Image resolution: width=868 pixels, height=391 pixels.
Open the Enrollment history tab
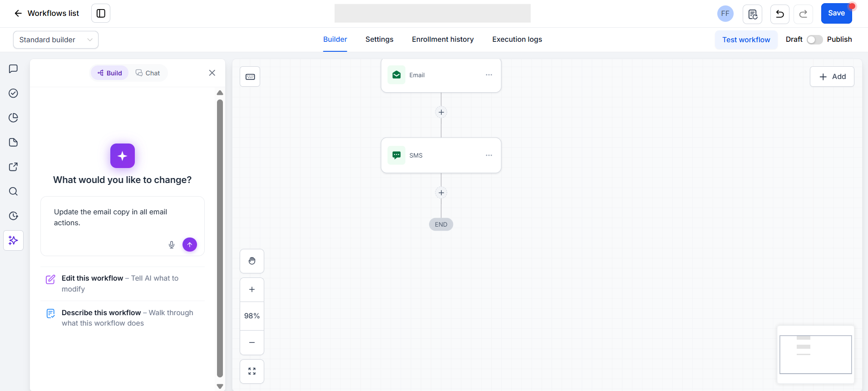pyautogui.click(x=443, y=40)
